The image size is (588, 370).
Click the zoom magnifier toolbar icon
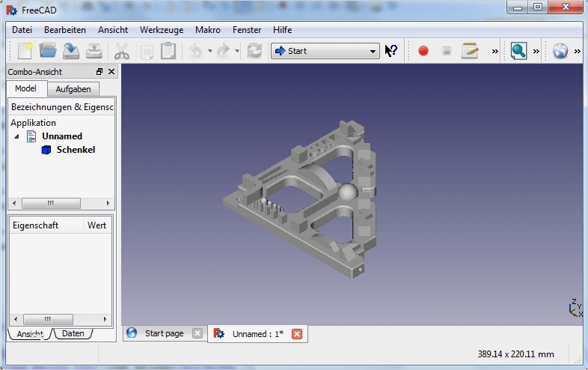[518, 51]
